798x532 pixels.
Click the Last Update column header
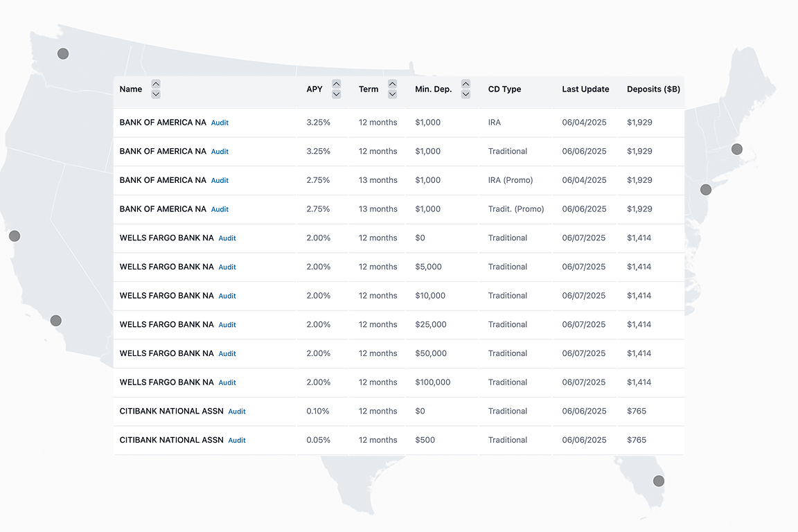(x=586, y=89)
